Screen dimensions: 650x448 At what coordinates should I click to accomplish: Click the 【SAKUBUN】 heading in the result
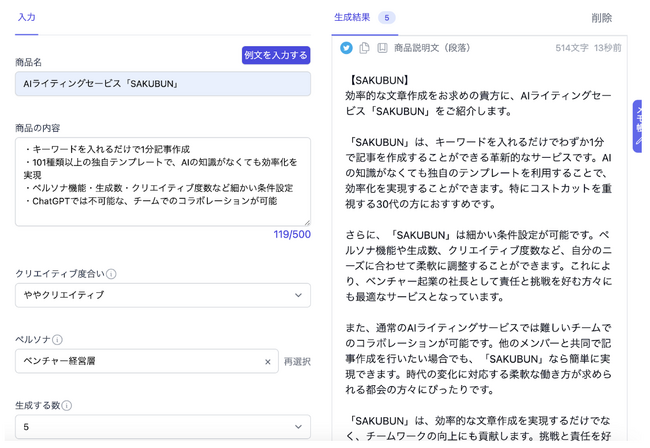tap(378, 80)
